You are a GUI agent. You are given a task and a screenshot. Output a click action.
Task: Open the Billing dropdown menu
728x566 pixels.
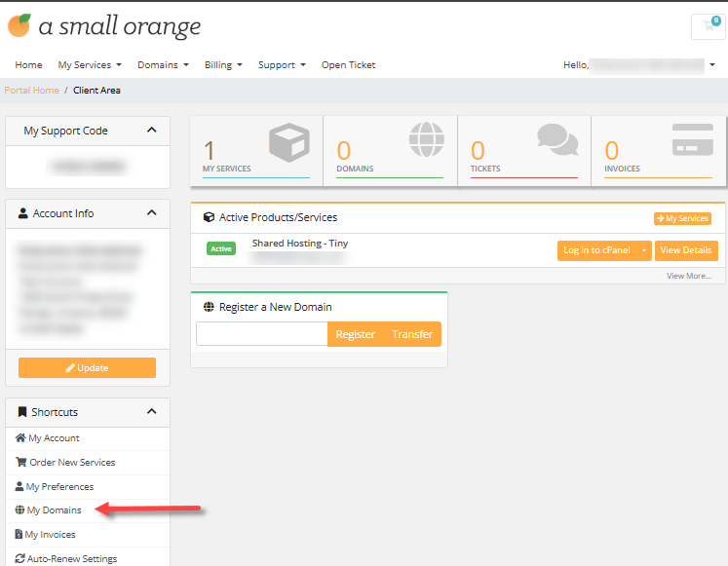[223, 65]
